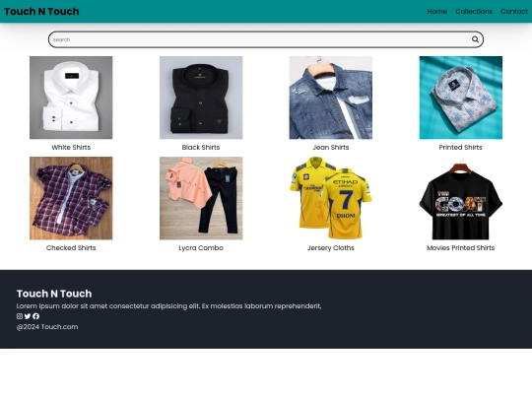This screenshot has height=399, width=532.
Task: Click the Lycra Combo caption text
Action: click(x=201, y=248)
